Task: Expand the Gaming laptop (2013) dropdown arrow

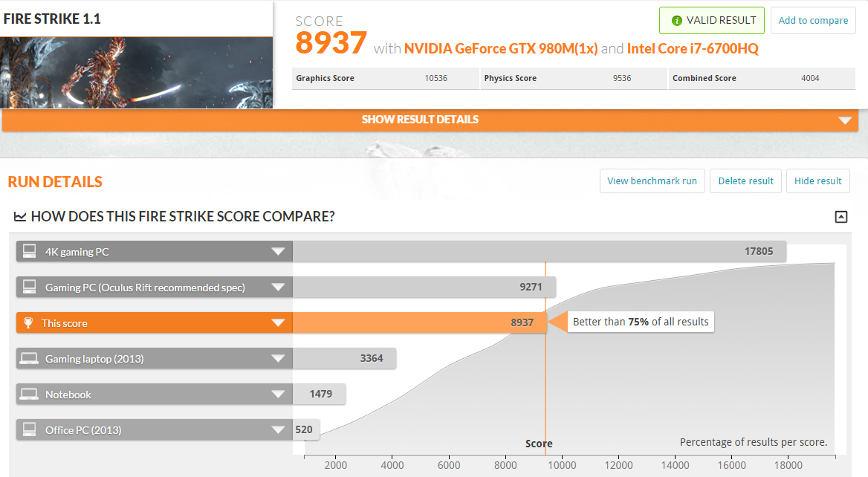Action: (x=278, y=359)
